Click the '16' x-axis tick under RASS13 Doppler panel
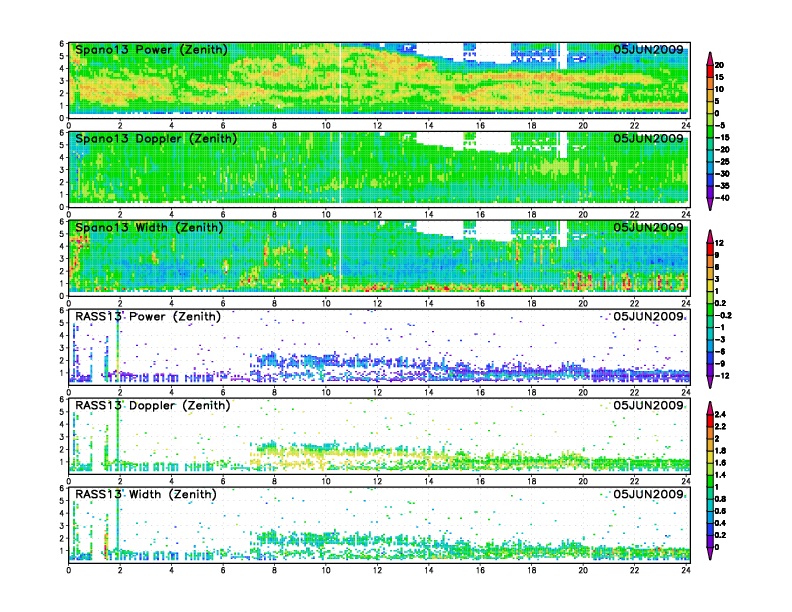Image resolution: width=792 pixels, height=612 pixels. point(480,481)
